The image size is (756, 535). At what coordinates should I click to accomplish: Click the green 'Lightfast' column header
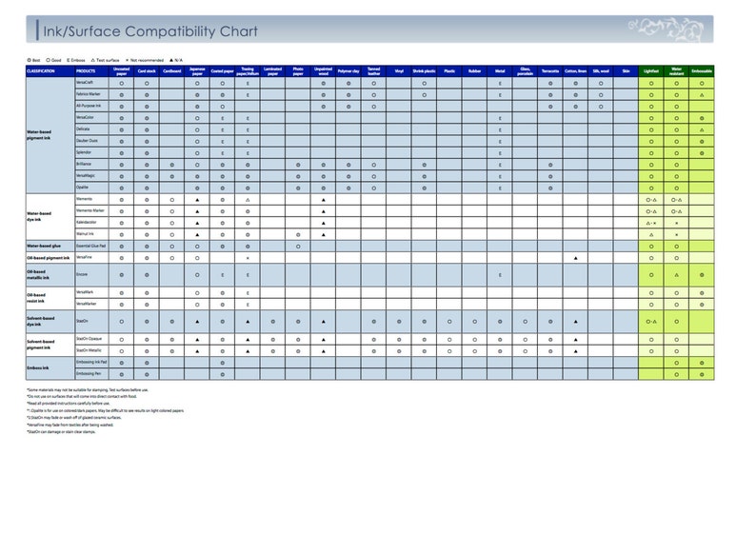click(x=651, y=71)
